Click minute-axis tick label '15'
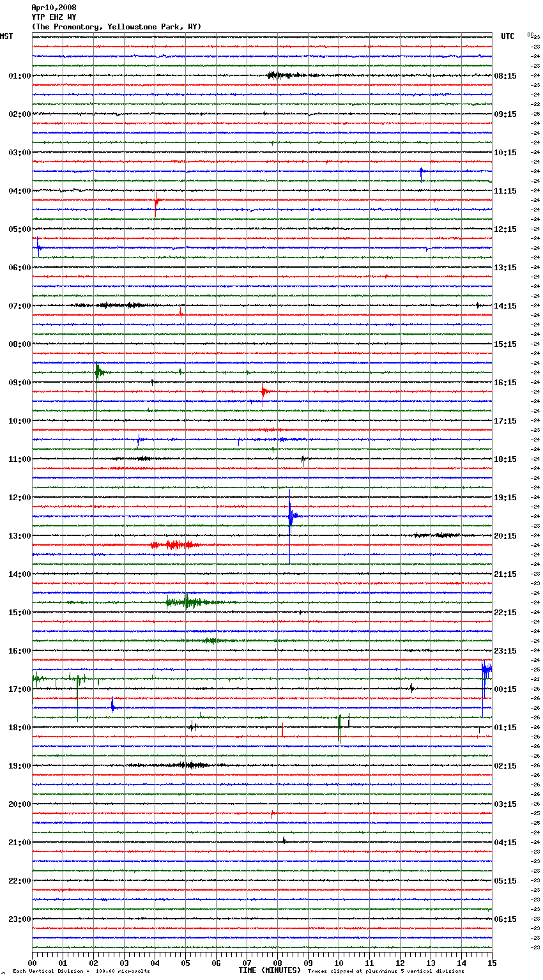This screenshot has width=543, height=980. pos(492,963)
